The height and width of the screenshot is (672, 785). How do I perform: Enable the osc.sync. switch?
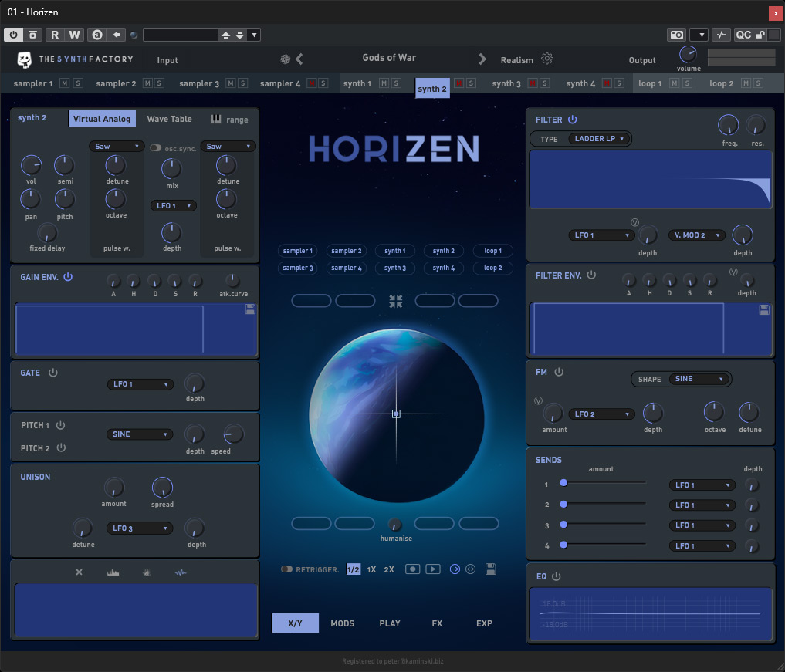pos(156,148)
